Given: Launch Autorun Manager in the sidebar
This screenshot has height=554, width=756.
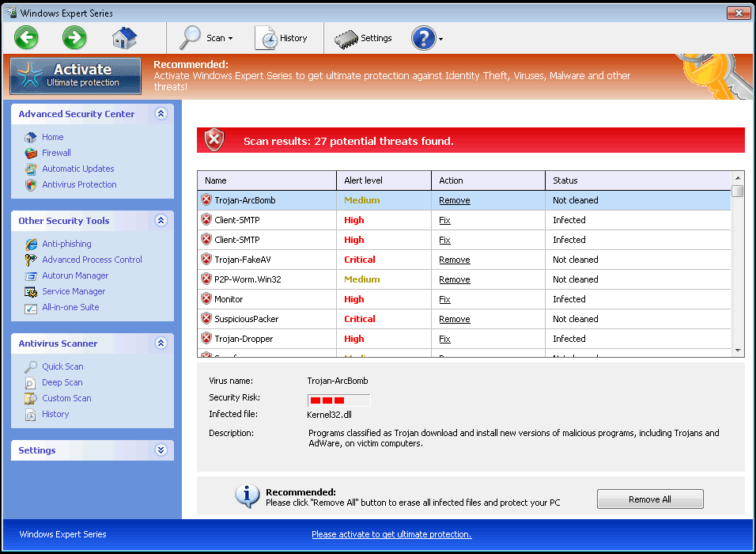Looking at the screenshot, I should pyautogui.click(x=75, y=275).
